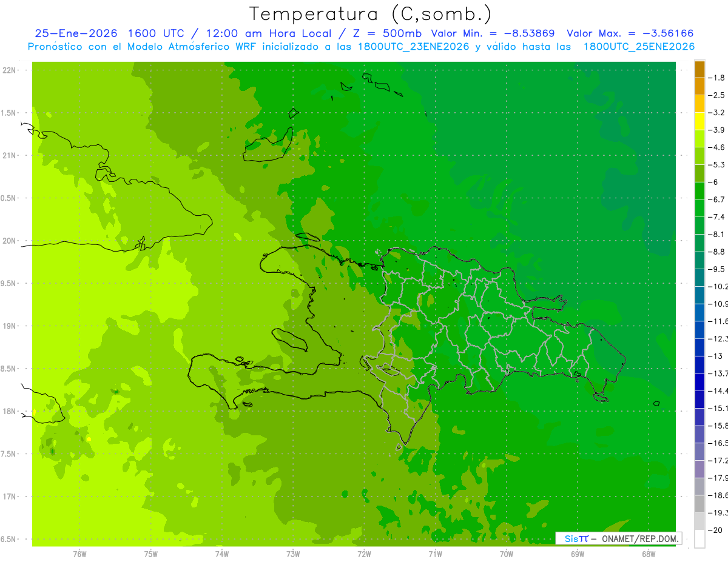
Task: Click the '-8.1' color scale label
Action: pyautogui.click(x=716, y=234)
